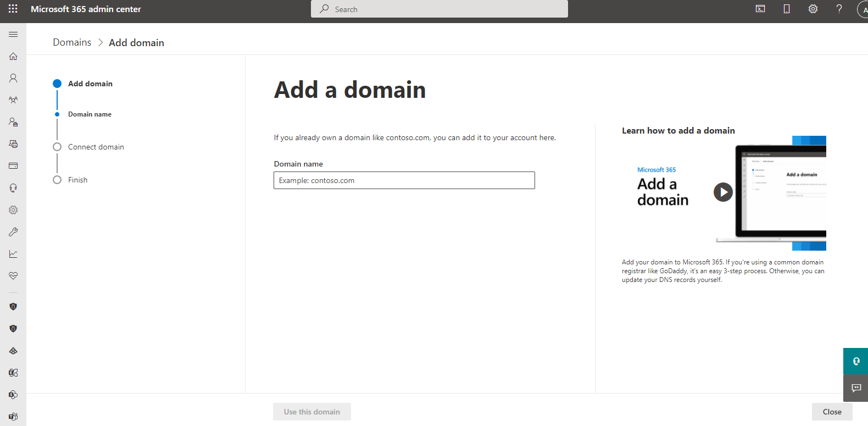The image size is (868, 426).
Task: Collapse the navigation menu hamburger icon
Action: point(13,34)
